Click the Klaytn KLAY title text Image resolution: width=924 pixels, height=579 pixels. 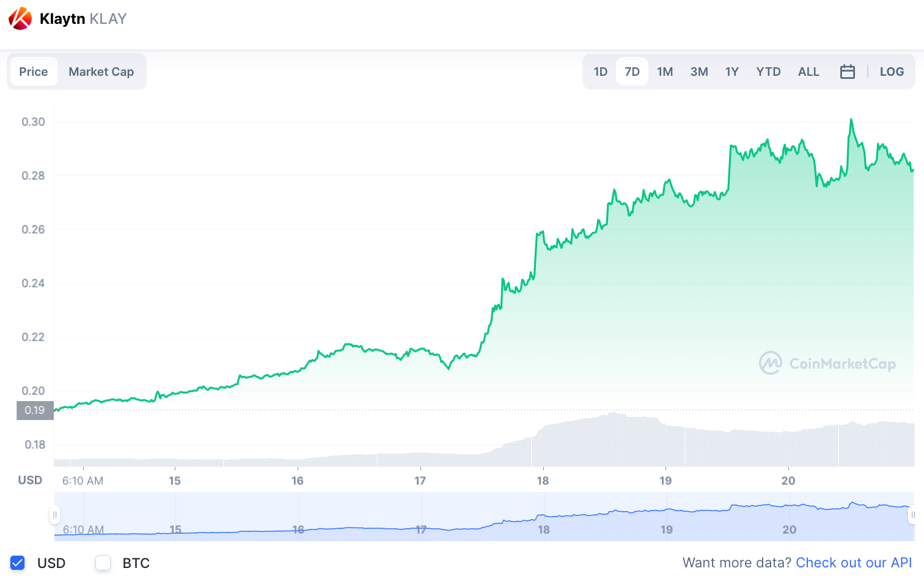[83, 19]
